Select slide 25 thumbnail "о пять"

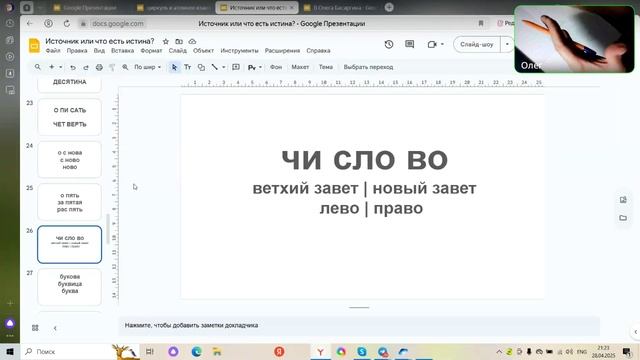[x=69, y=202]
